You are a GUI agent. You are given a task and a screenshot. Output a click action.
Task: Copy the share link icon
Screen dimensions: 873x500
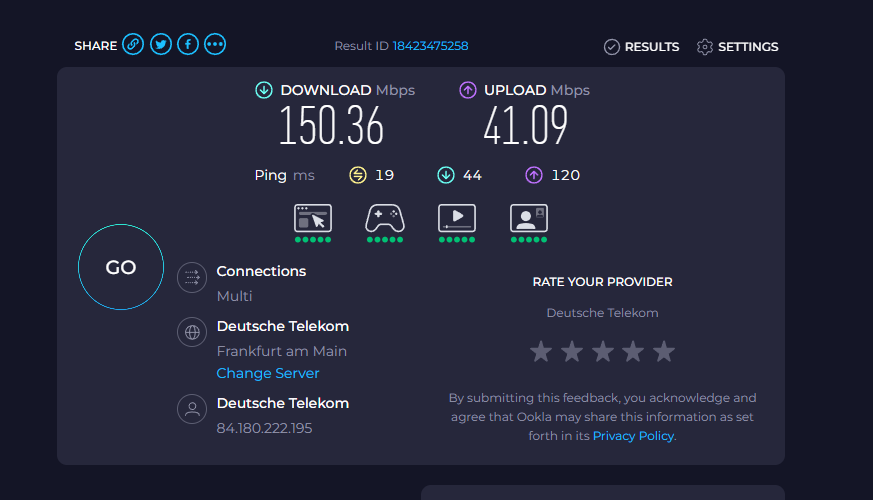tap(133, 44)
